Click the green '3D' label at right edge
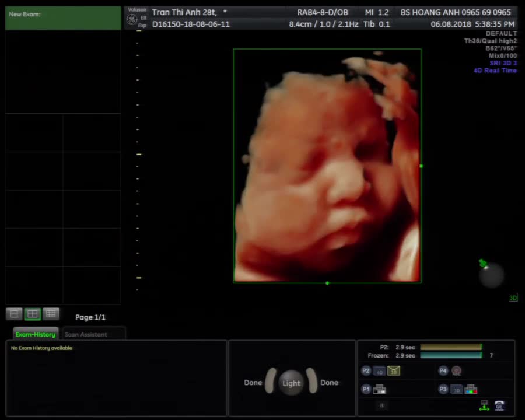The width and height of the screenshot is (525, 420). pyautogui.click(x=513, y=297)
